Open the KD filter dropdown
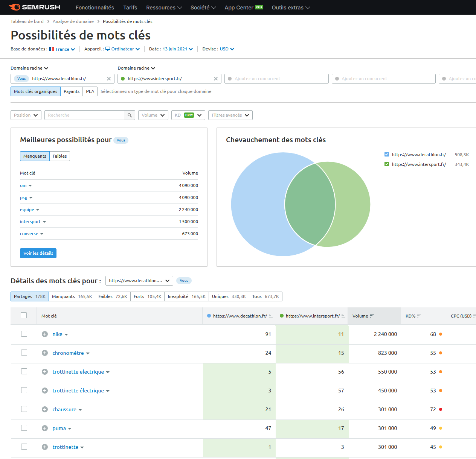Screen dimensions: 476x459 pyautogui.click(x=188, y=115)
